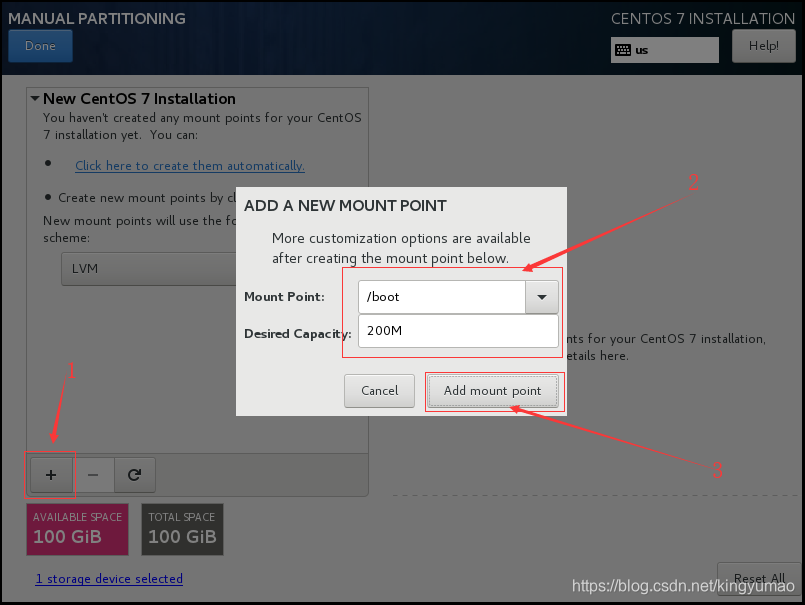Viewport: 805px width, 605px height.
Task: Click the link to create mount points automatically
Action: [190, 166]
